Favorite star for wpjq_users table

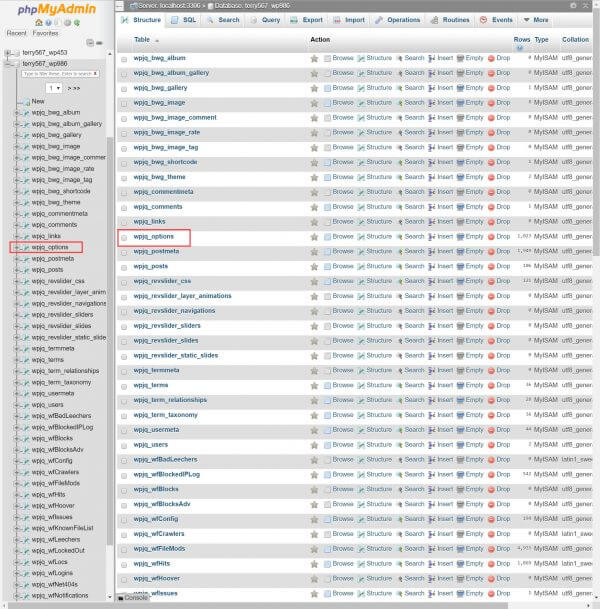point(314,445)
